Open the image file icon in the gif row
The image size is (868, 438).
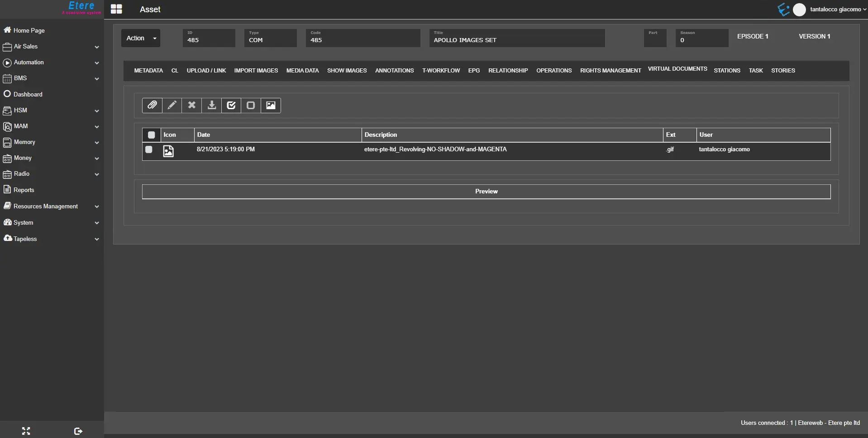click(168, 151)
